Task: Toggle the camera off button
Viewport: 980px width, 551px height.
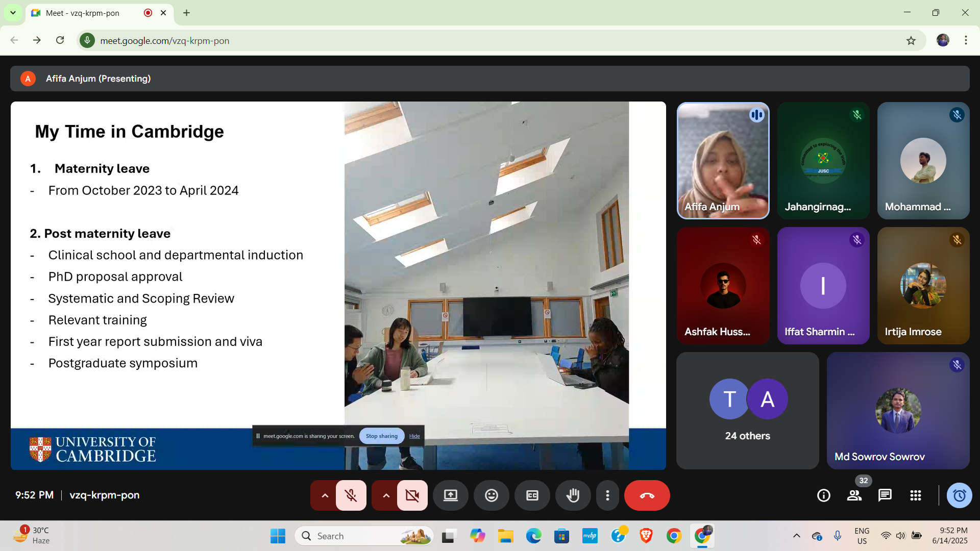Action: point(412,495)
